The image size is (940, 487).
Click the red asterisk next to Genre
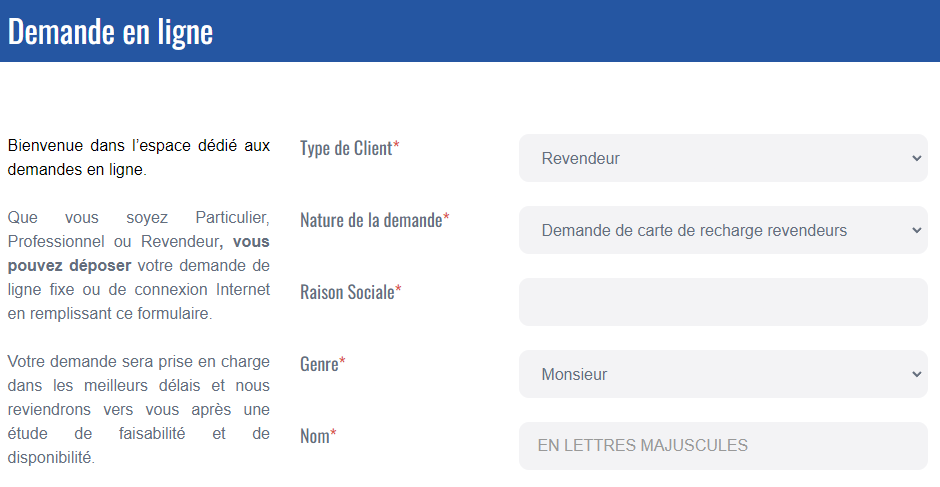click(342, 364)
